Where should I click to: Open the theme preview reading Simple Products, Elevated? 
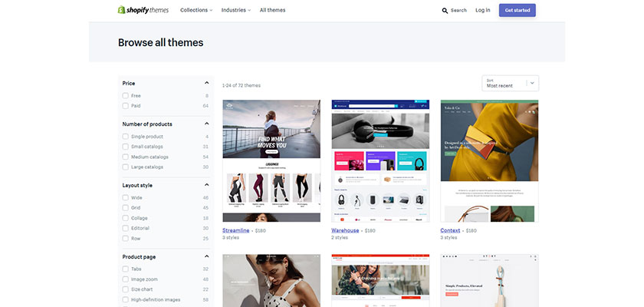[x=490, y=281]
